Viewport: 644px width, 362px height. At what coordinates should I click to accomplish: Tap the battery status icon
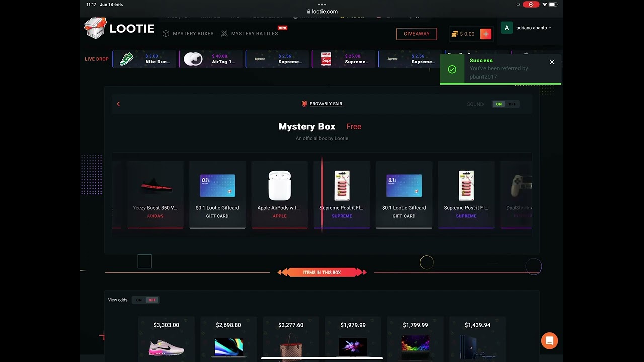click(x=553, y=4)
